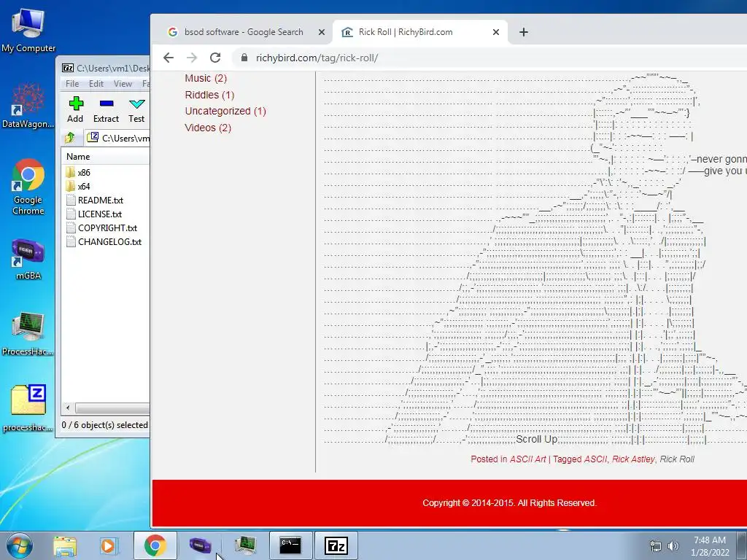Image resolution: width=747 pixels, height=560 pixels.
Task: Open the 7-Zip Edit menu
Action: tap(96, 83)
